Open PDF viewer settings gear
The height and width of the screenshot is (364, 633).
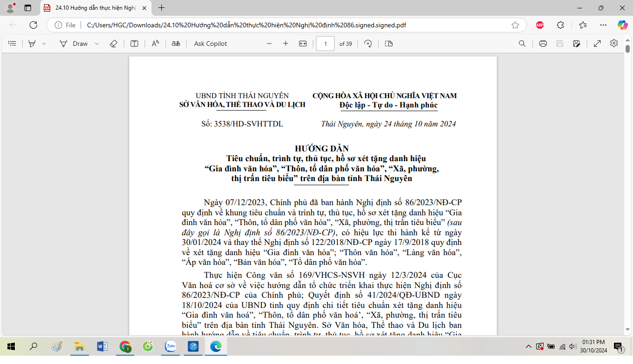click(x=614, y=43)
